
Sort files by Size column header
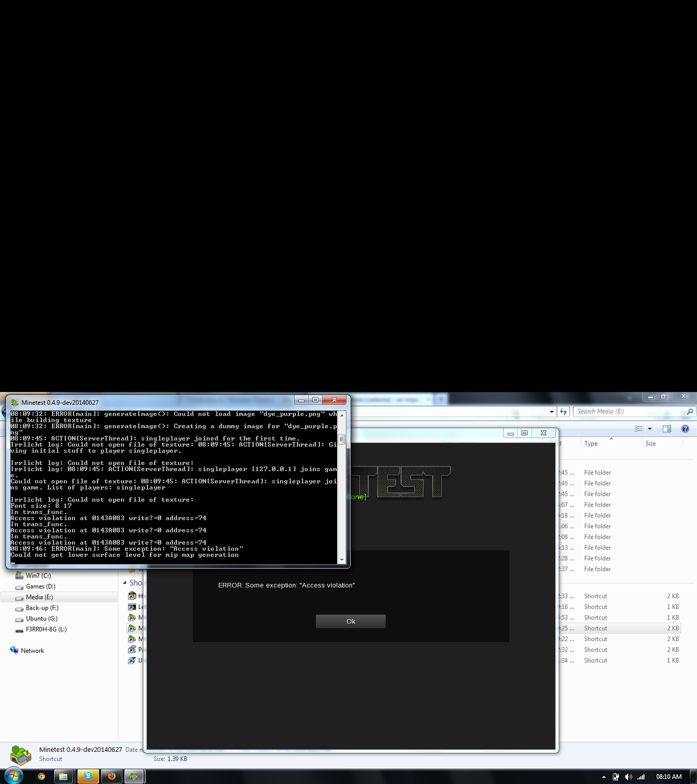coord(651,444)
